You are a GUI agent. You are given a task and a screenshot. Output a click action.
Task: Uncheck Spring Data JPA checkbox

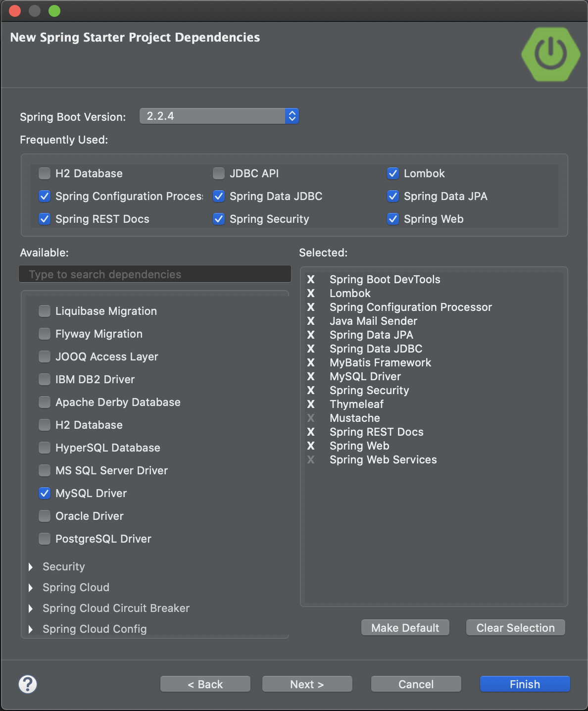pos(393,196)
